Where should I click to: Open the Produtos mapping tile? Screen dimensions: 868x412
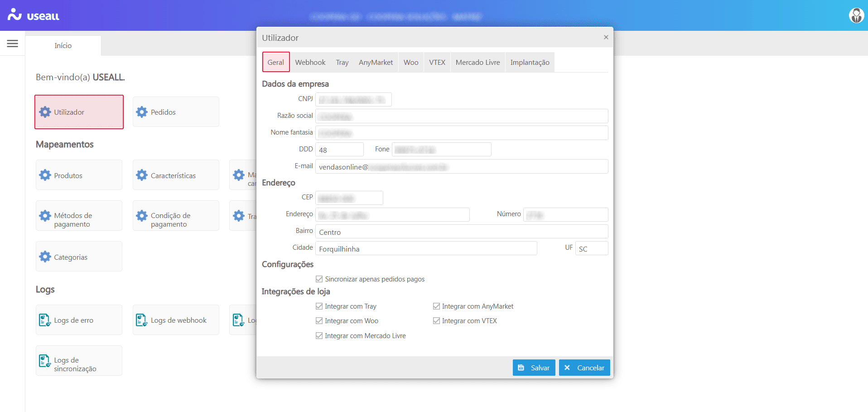[79, 175]
